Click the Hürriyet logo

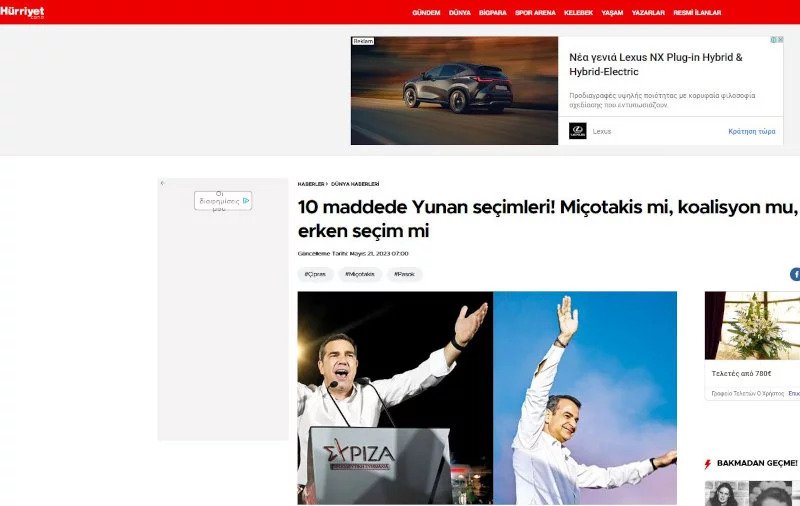tap(22, 12)
